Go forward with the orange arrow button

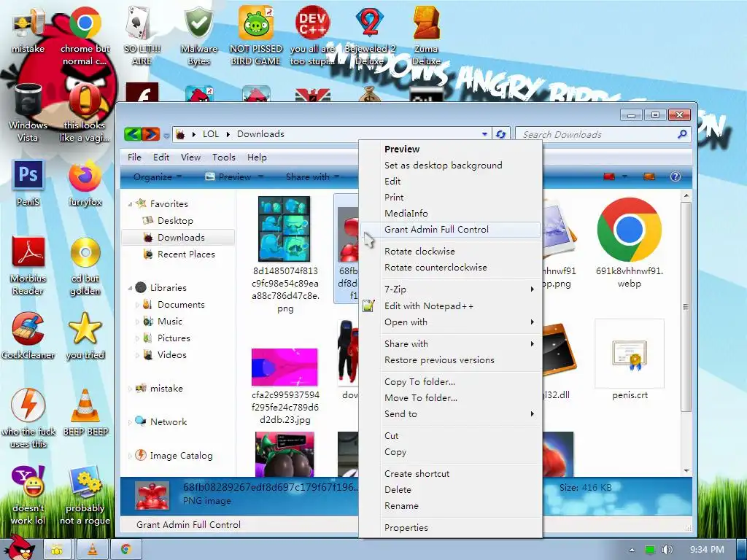150,134
